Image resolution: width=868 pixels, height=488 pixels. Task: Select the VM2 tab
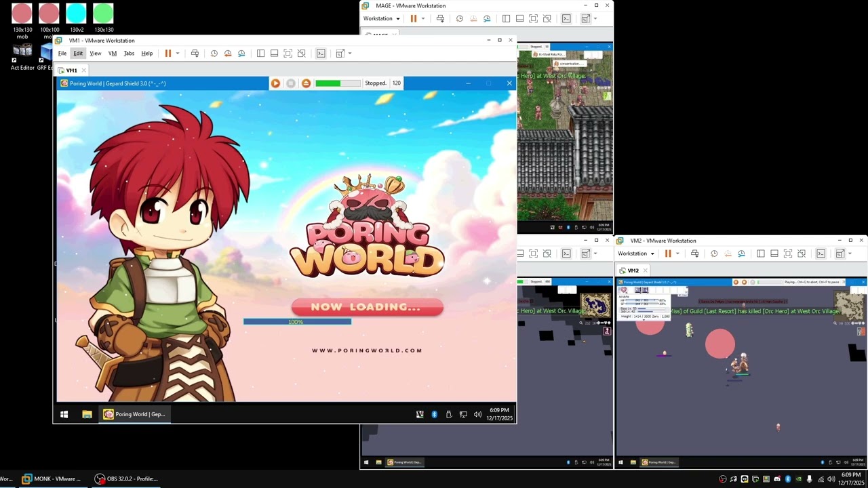click(633, 270)
